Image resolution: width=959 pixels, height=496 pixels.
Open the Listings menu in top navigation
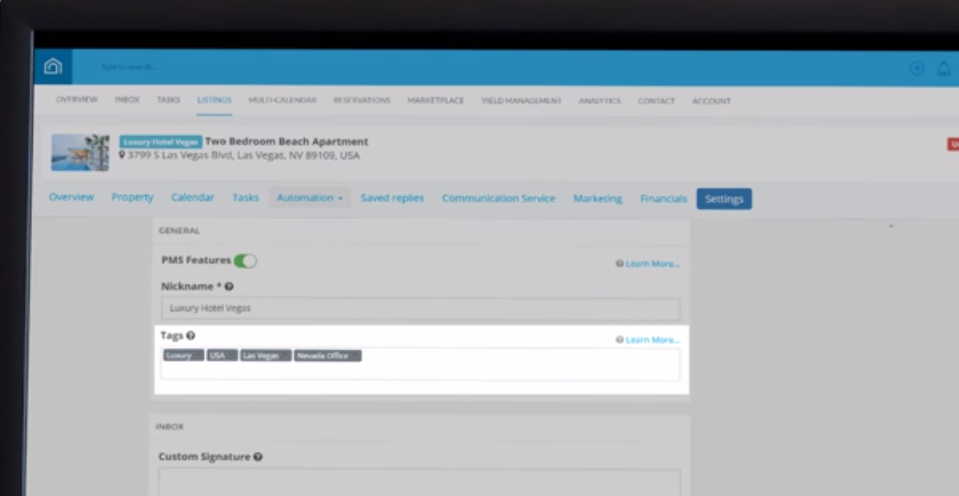pos(214,101)
